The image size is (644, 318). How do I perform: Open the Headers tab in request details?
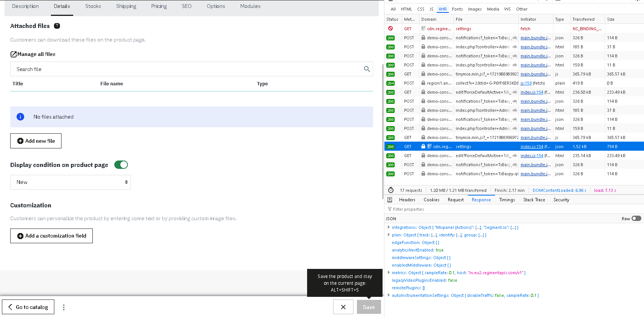(x=407, y=200)
